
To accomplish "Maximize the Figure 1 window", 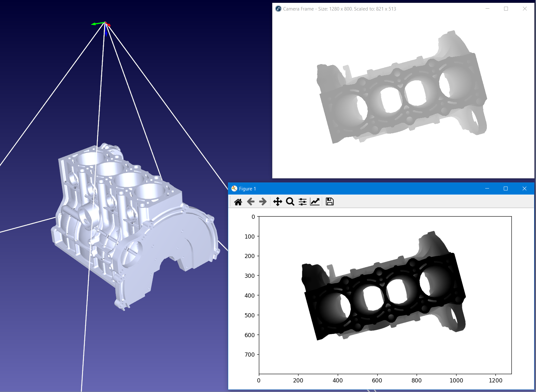I will pos(506,189).
